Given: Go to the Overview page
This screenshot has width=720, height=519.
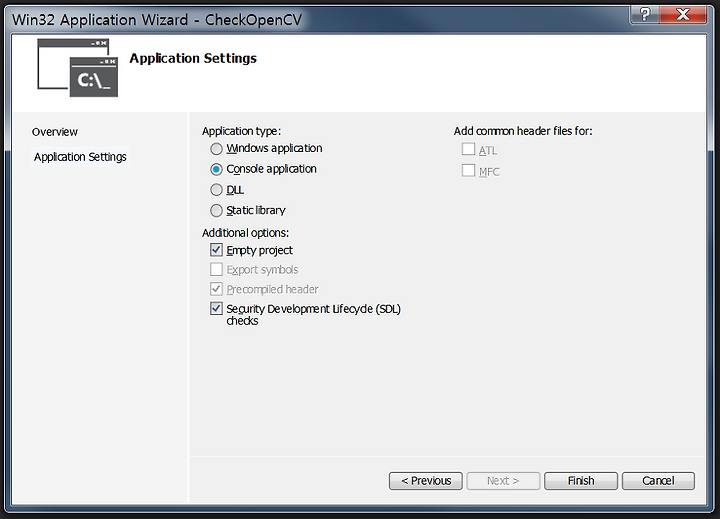Looking at the screenshot, I should click(55, 132).
